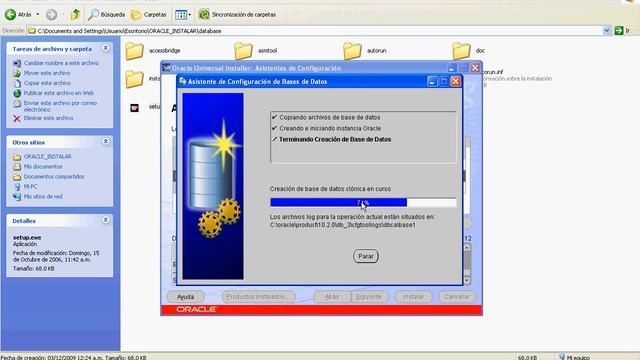Click Productos Instalados button
Viewport: 640px width, 360px height.
pyautogui.click(x=259, y=297)
